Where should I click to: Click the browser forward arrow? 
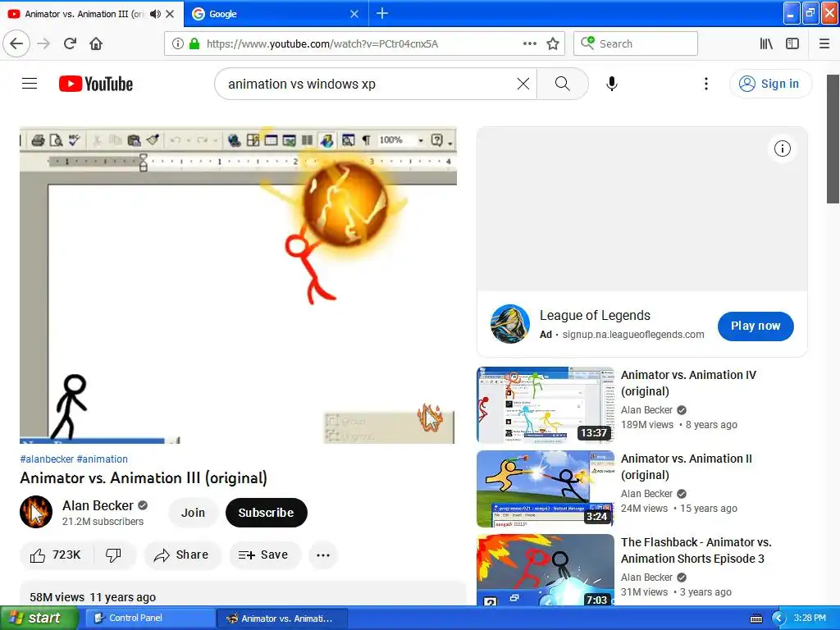coord(44,43)
